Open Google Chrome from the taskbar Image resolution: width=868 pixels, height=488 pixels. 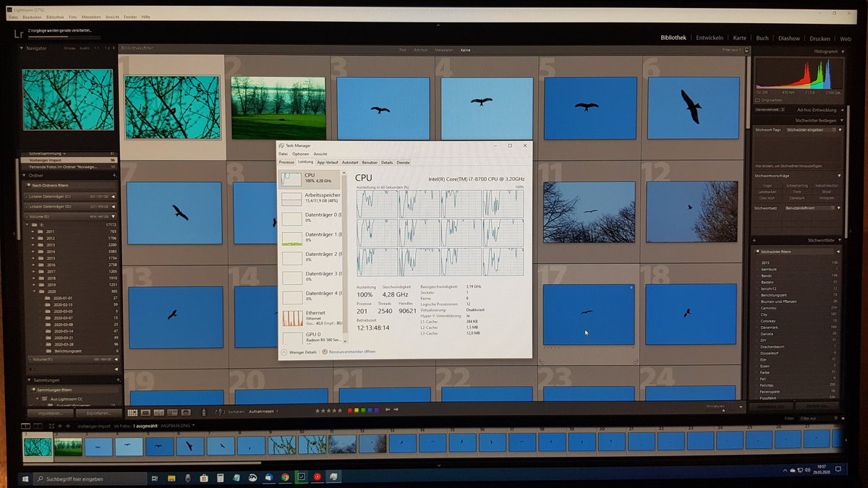coord(285,477)
